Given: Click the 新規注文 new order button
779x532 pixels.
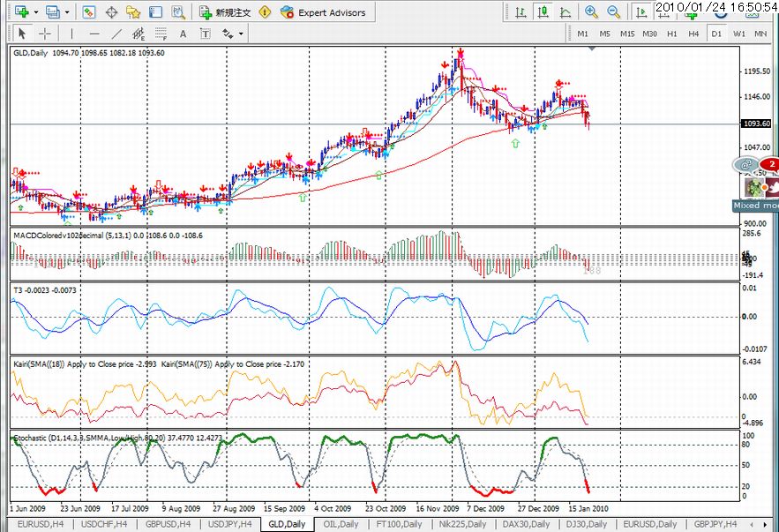Looking at the screenshot, I should coord(225,12).
